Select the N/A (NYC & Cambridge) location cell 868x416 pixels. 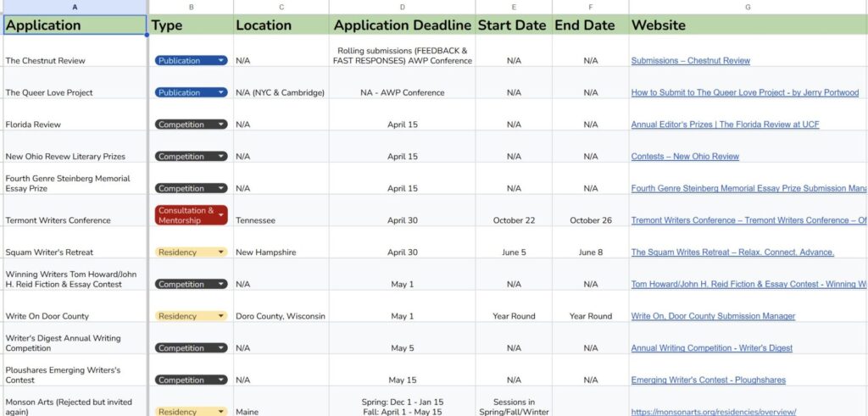point(281,83)
